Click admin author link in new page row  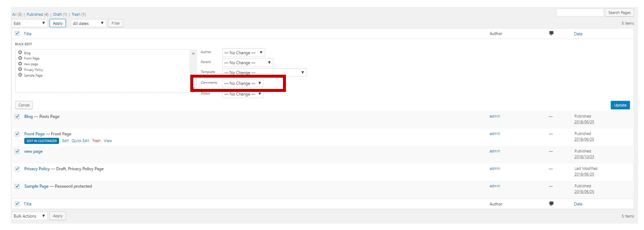pos(495,151)
